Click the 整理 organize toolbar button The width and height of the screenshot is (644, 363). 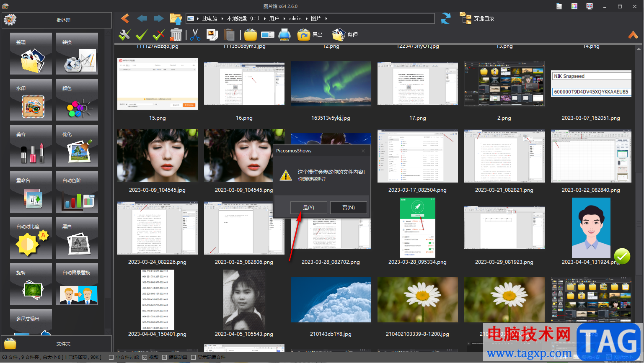tap(345, 35)
